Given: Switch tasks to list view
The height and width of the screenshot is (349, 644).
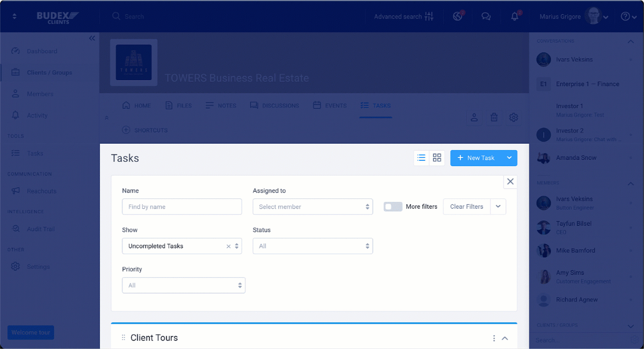Looking at the screenshot, I should (x=422, y=158).
